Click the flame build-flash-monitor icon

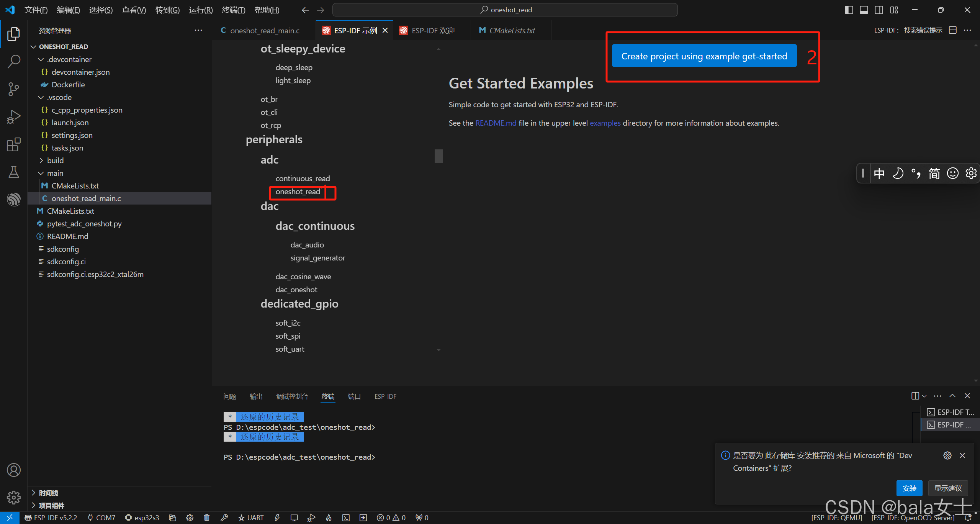(x=329, y=518)
